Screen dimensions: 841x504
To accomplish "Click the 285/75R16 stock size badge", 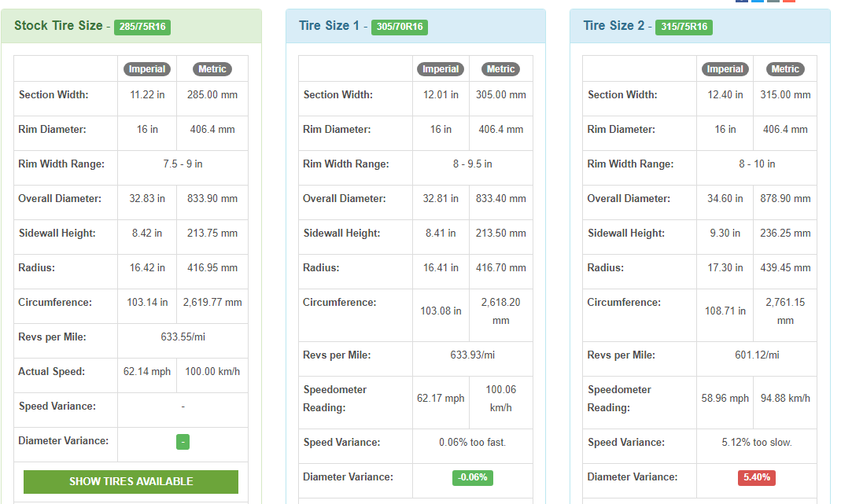I will [x=142, y=27].
